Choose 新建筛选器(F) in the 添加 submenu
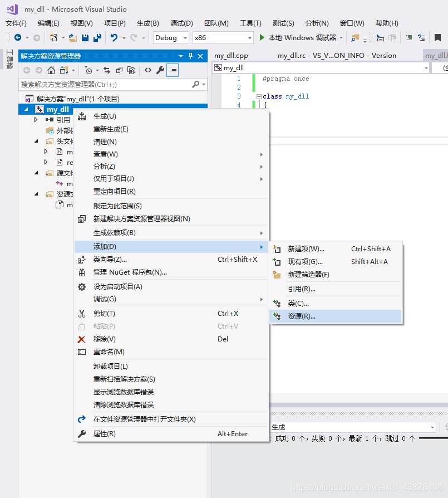This screenshot has width=448, height=498. [x=336, y=275]
